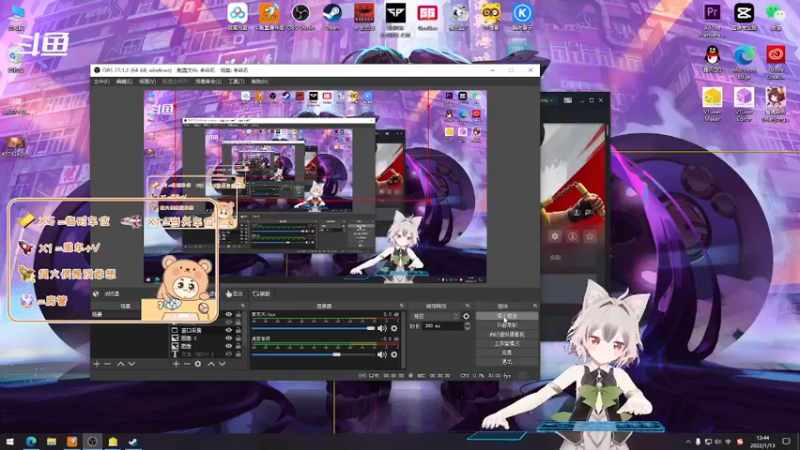Screen dimensions: 800x450
Task: Mute the desktop audio speaker icon
Action: [382, 354]
